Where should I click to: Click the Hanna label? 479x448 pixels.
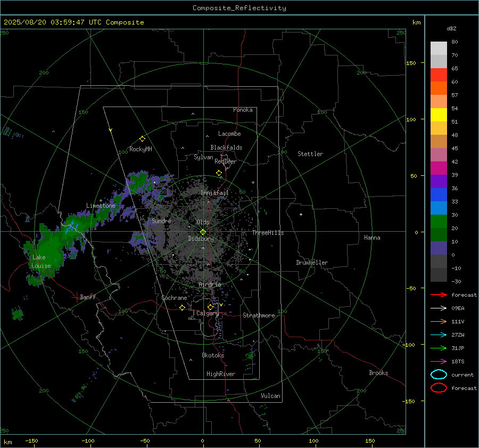pos(372,238)
